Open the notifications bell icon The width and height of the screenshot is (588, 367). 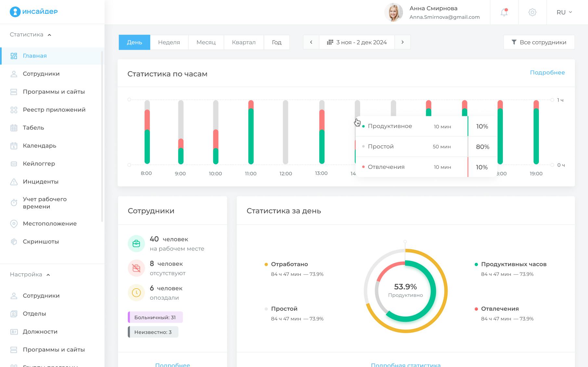click(x=504, y=12)
